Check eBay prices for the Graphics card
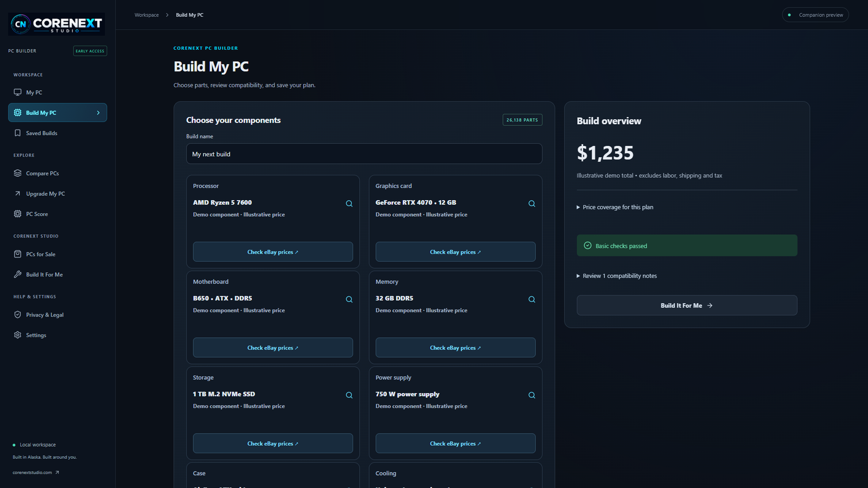Image resolution: width=868 pixels, height=488 pixels. point(455,252)
